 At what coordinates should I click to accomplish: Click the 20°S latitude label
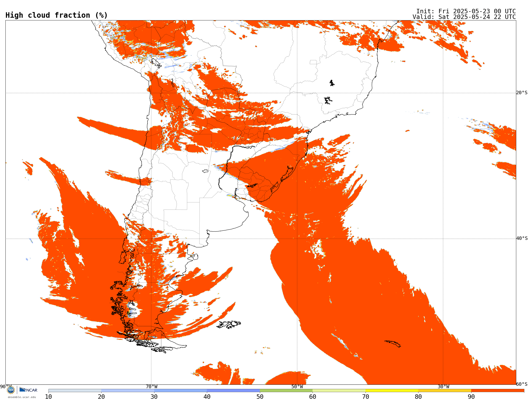(x=522, y=93)
